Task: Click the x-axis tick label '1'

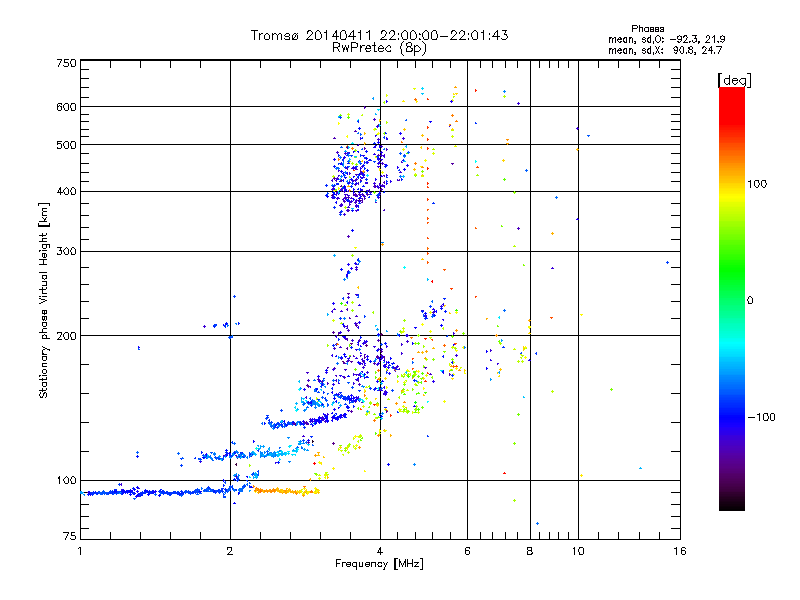Action: (x=80, y=551)
